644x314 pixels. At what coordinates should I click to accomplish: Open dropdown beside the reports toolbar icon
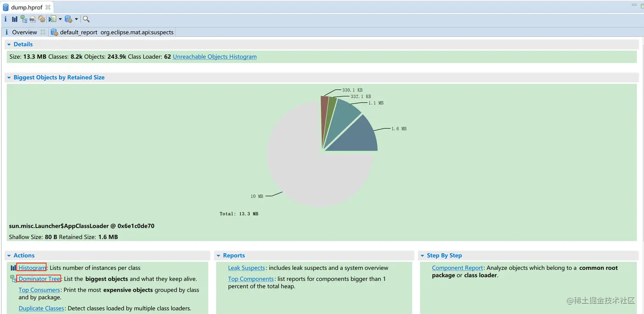pos(60,19)
